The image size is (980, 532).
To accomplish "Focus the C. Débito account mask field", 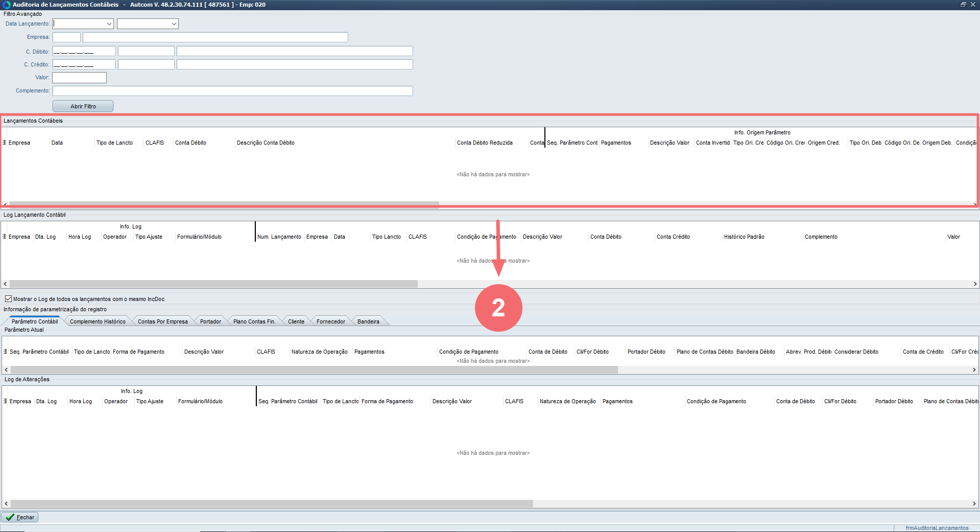I will click(84, 51).
